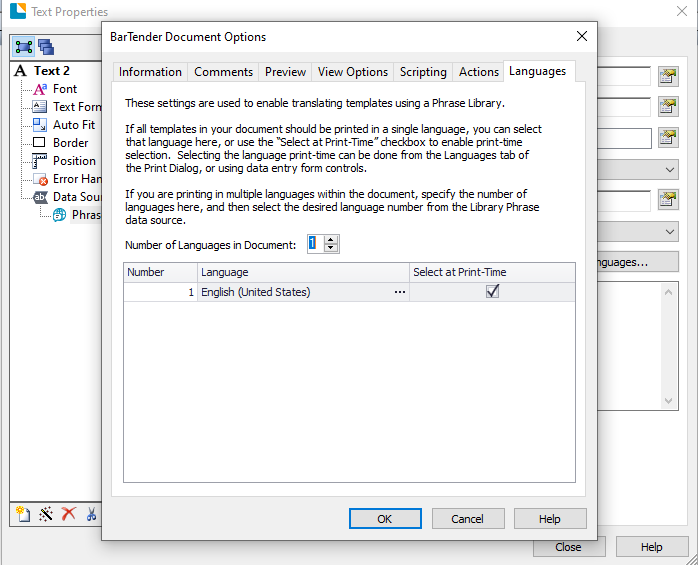This screenshot has height=565, width=698.
Task: Click the first field builder icon in Text Properties
Action: click(x=668, y=77)
